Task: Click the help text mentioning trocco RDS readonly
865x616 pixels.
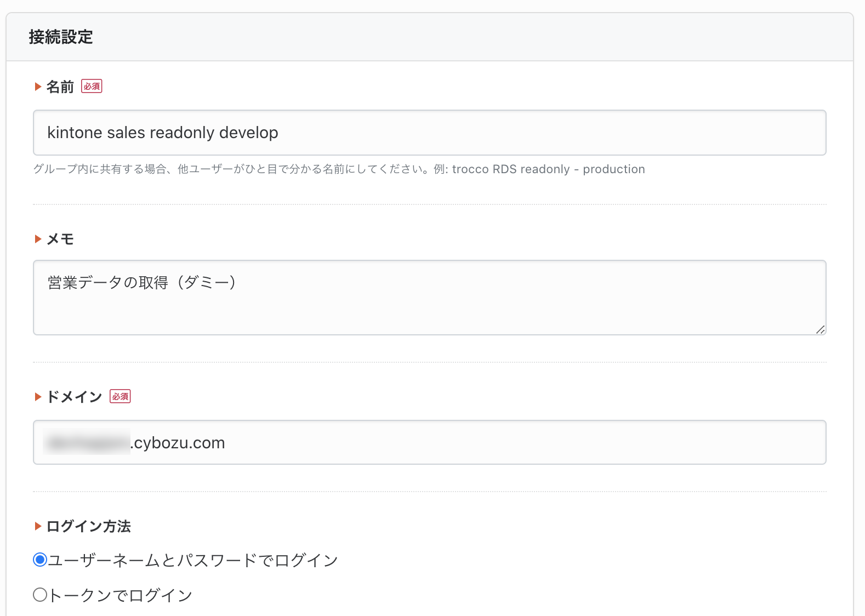Action: click(339, 169)
